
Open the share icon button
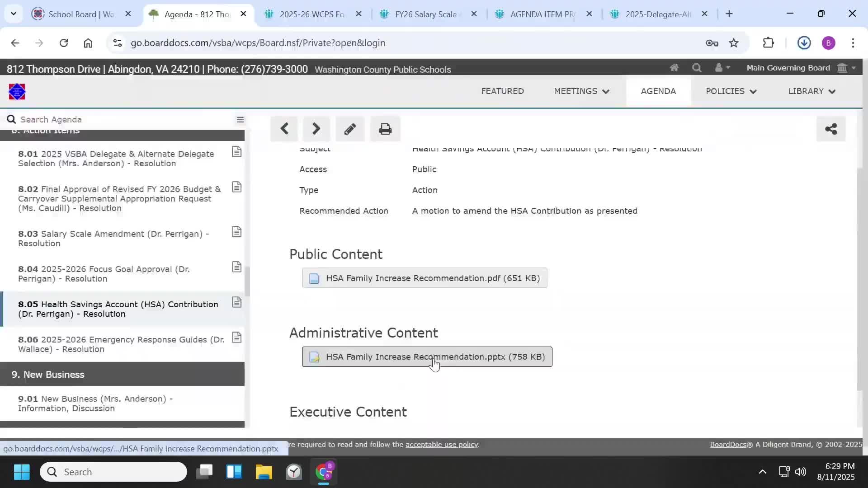(831, 129)
